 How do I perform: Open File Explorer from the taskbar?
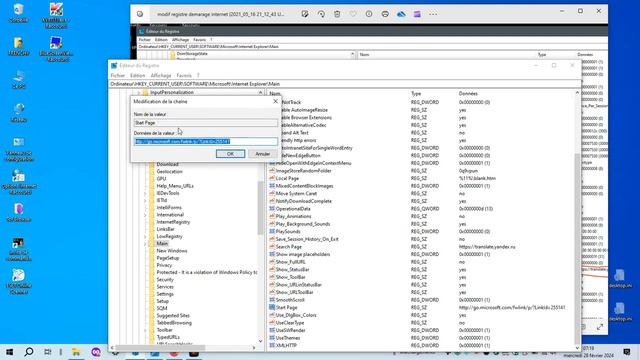(x=76, y=352)
